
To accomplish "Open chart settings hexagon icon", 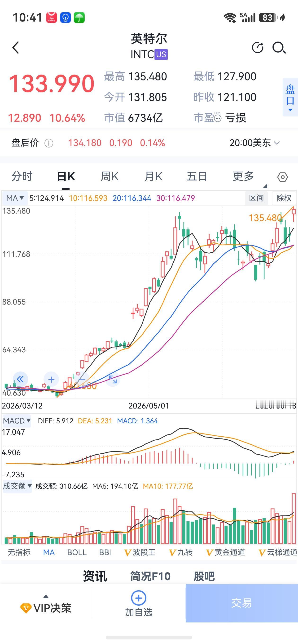I will 283,177.
